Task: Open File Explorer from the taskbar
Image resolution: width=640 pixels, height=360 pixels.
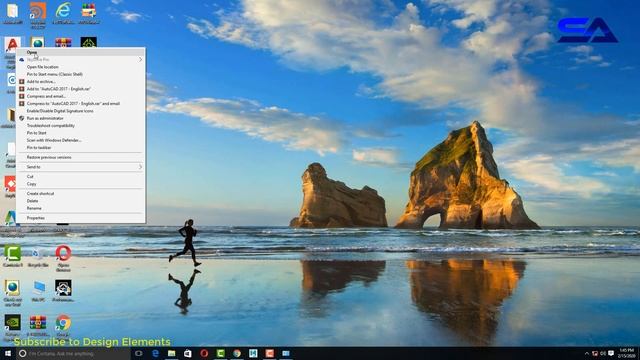Action: (171, 353)
